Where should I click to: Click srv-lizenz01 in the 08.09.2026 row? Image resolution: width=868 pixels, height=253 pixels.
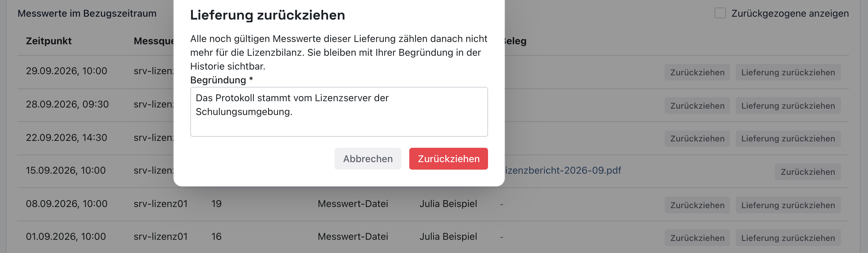pos(160,204)
